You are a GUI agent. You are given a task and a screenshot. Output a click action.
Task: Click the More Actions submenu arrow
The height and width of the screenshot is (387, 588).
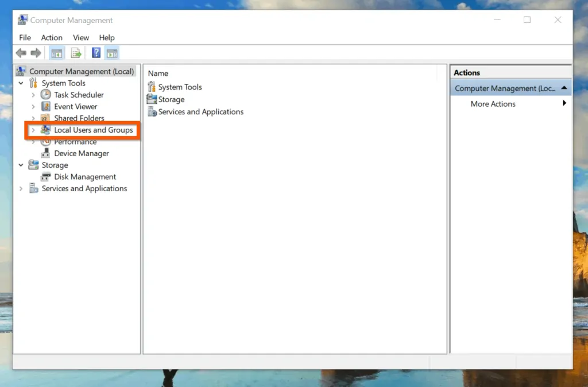[564, 103]
